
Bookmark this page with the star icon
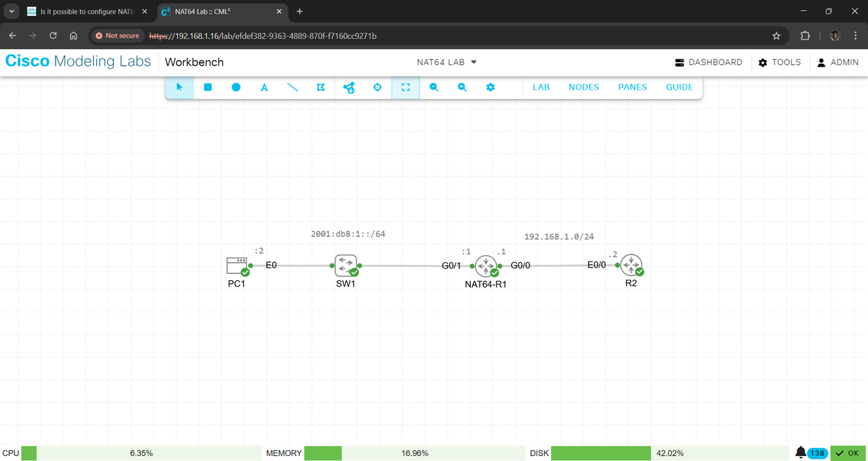point(776,35)
